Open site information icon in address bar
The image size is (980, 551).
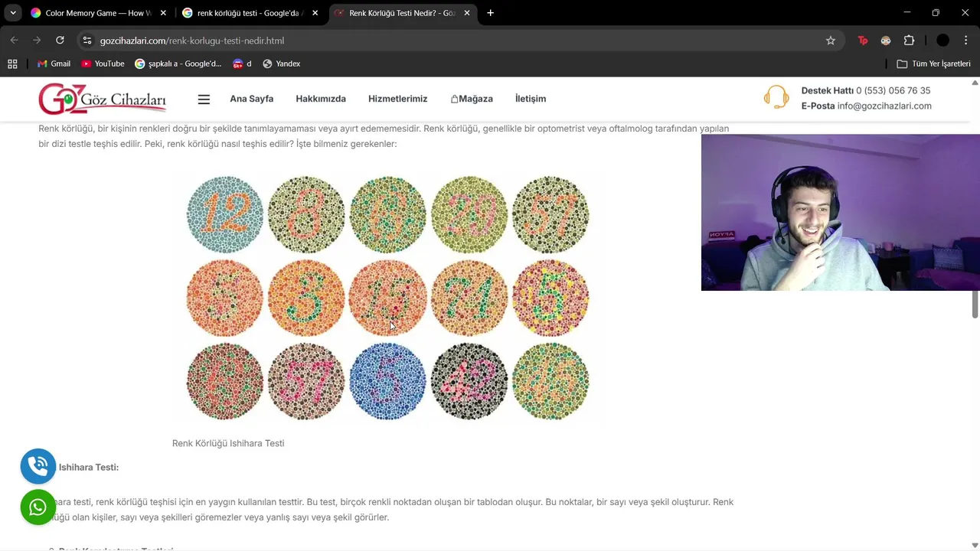pos(87,41)
